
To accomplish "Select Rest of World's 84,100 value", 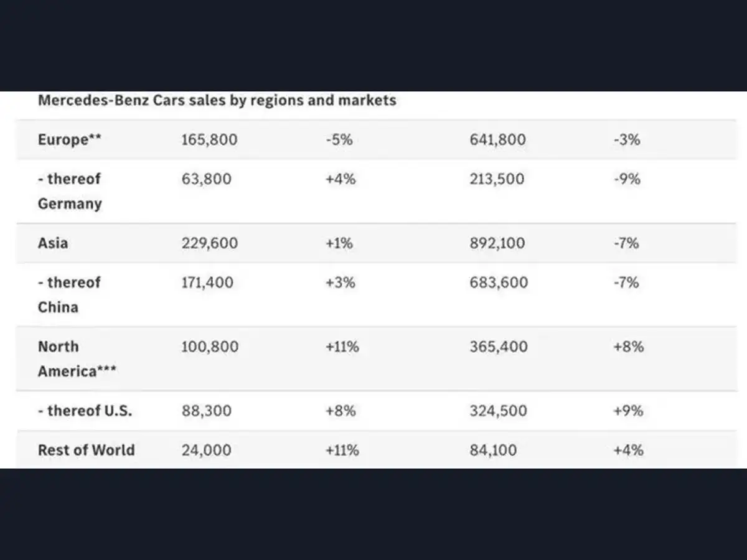I will coord(493,450).
